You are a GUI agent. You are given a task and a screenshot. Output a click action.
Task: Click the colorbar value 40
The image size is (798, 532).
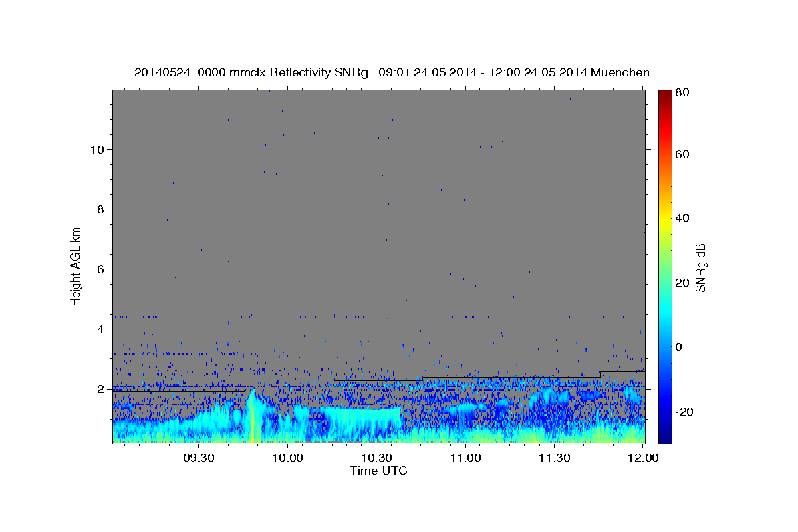click(683, 218)
